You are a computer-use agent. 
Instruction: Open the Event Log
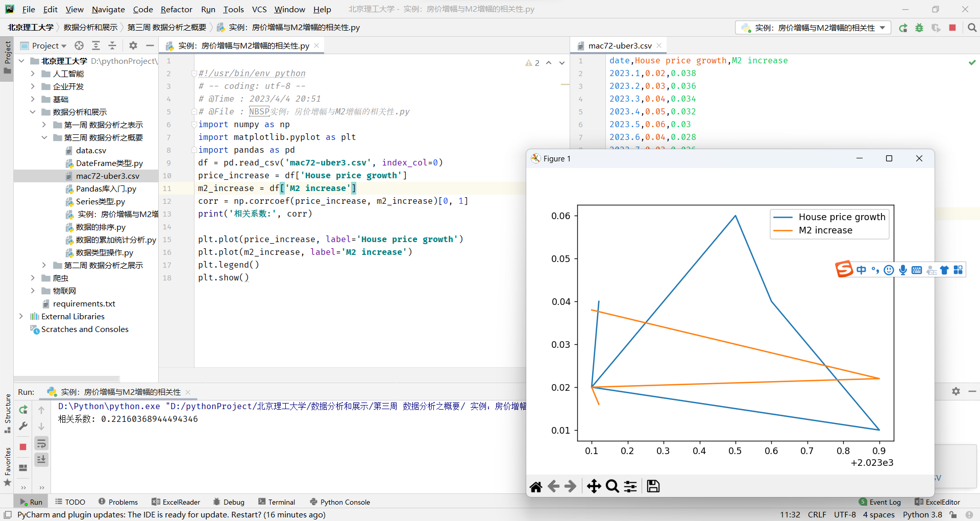880,502
